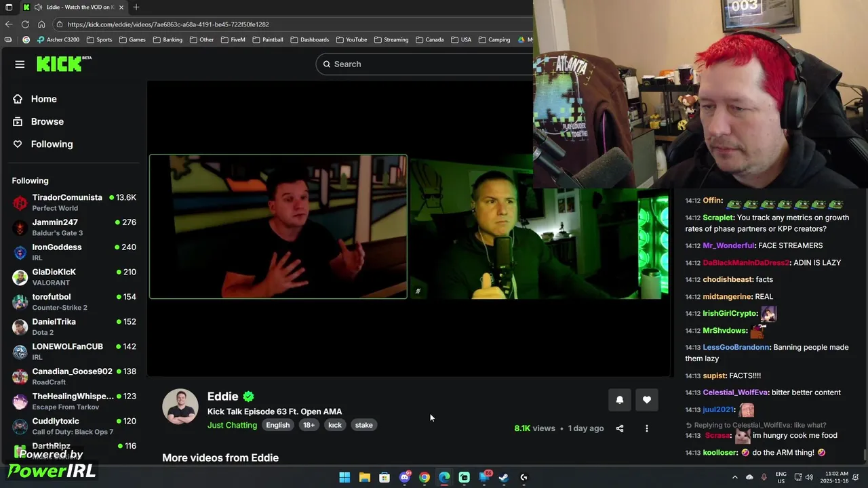The height and width of the screenshot is (488, 868).
Task: Expand the Streaming bookmark folder
Action: tap(391, 39)
